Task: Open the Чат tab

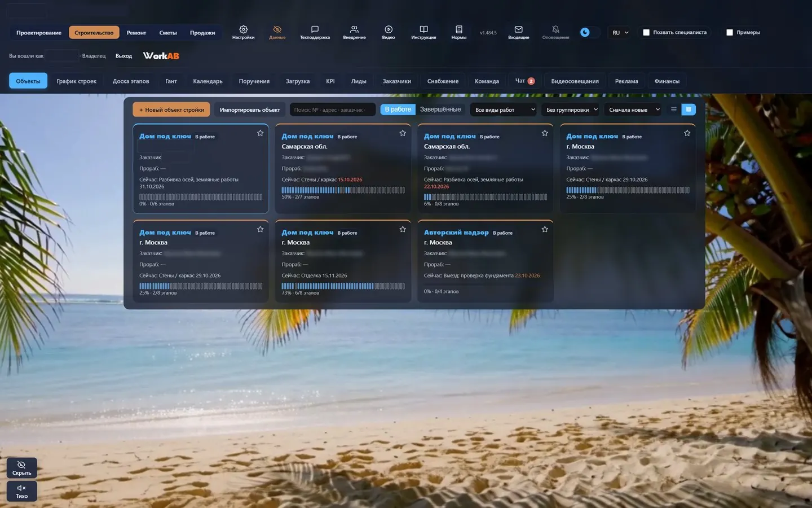Action: (x=524, y=81)
